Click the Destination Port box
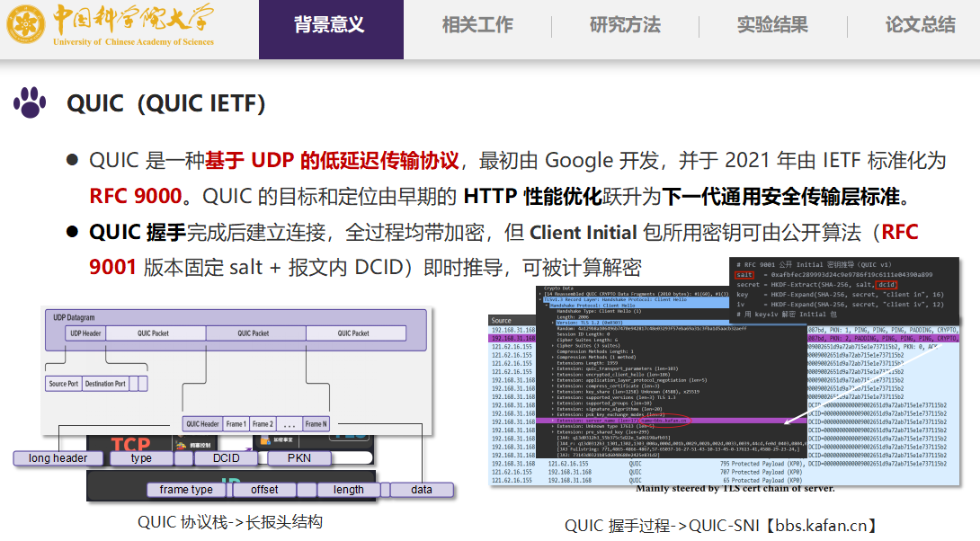 (x=105, y=384)
